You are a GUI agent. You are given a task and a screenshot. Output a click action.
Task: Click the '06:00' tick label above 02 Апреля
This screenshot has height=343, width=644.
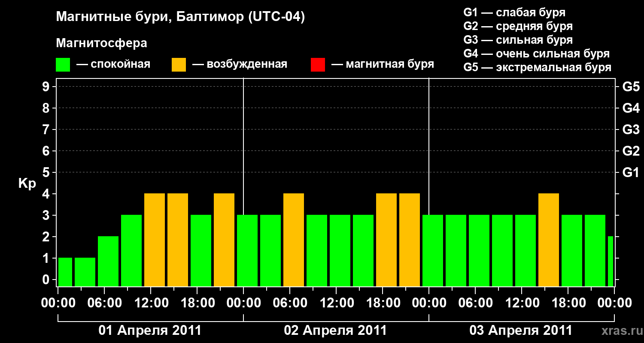(290, 303)
